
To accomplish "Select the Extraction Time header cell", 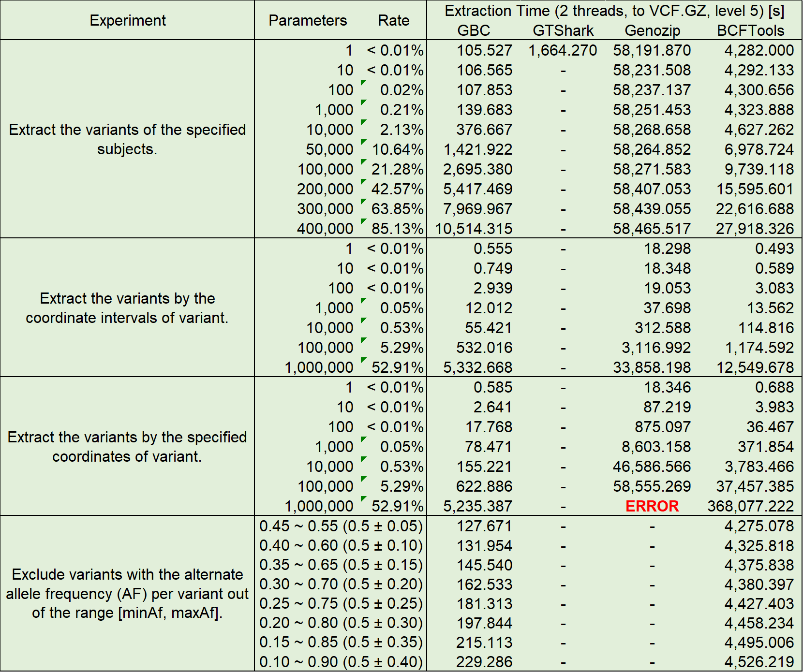I will pos(614,11).
